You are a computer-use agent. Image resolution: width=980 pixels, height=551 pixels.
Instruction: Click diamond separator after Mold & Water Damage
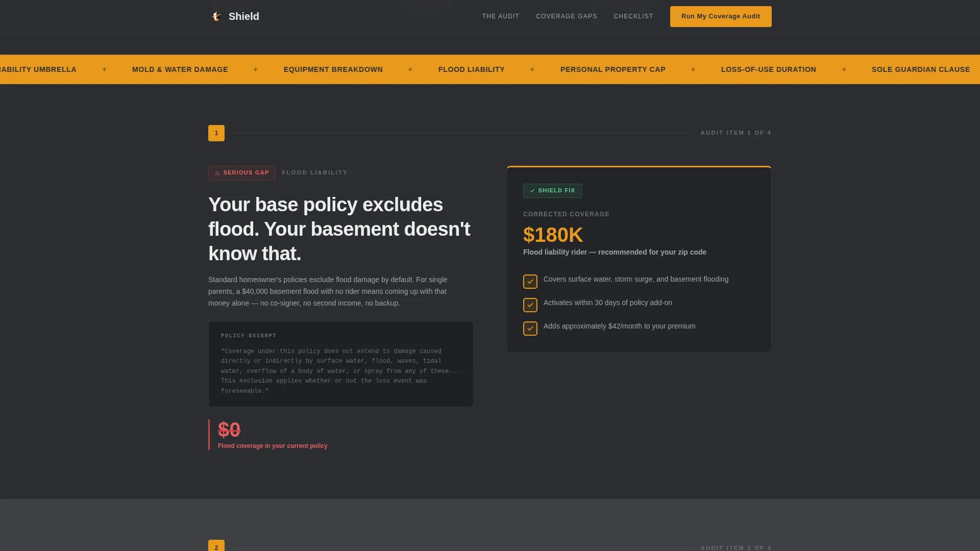pos(256,69)
